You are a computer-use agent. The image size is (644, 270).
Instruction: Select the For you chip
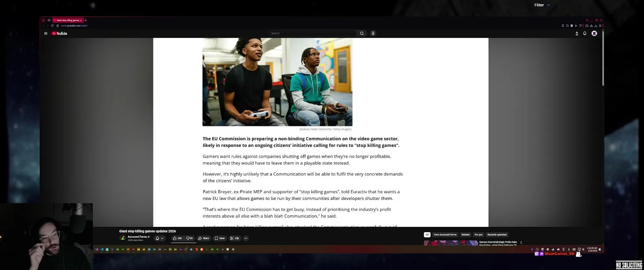(x=479, y=235)
